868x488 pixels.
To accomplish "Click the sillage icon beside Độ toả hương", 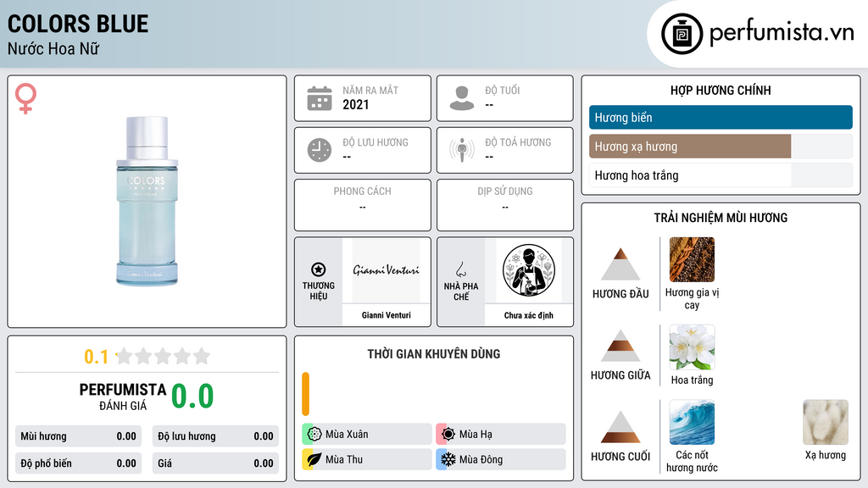I will (462, 150).
